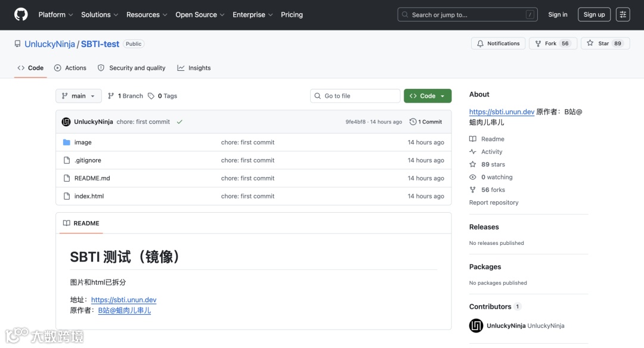Click the image folder icon
The image size is (644, 348).
point(67,142)
